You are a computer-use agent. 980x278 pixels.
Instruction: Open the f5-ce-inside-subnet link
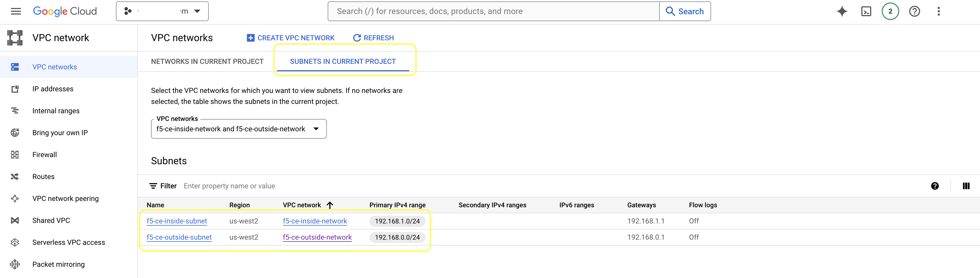[x=177, y=221]
